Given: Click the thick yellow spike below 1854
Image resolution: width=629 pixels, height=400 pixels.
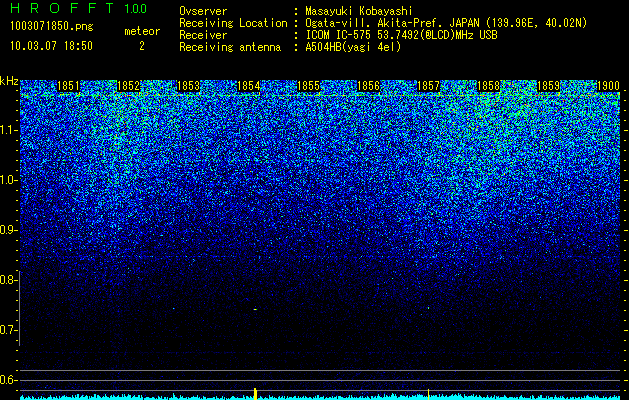Looking at the screenshot, I should point(255,394).
